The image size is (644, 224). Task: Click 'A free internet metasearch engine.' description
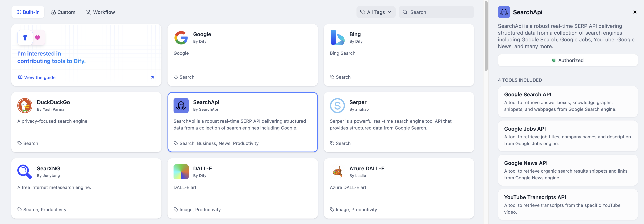coord(54,187)
